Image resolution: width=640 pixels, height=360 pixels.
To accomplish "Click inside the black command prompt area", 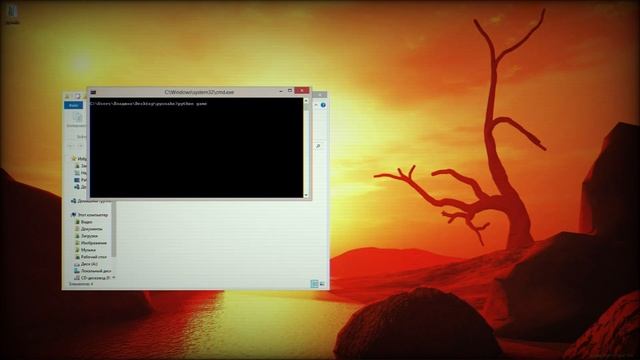I will [x=196, y=148].
